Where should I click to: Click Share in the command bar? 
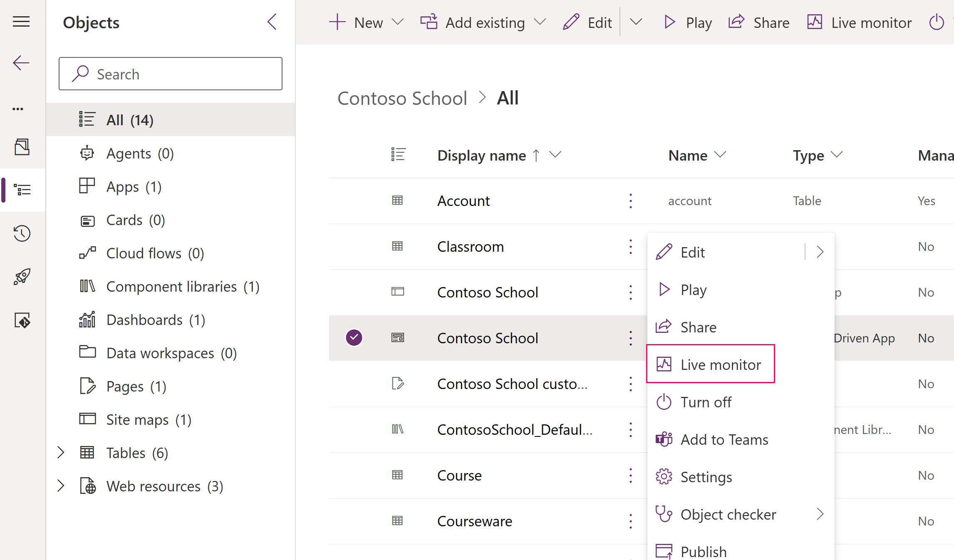tap(759, 22)
